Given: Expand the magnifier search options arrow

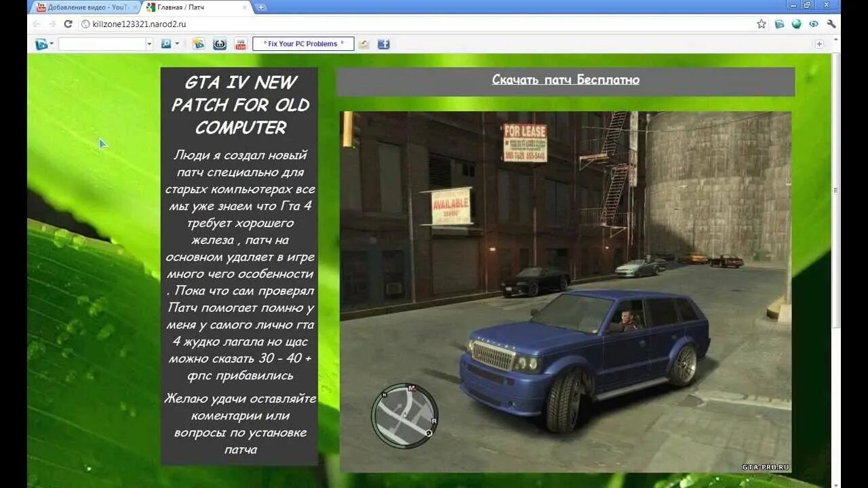Looking at the screenshot, I should (178, 44).
